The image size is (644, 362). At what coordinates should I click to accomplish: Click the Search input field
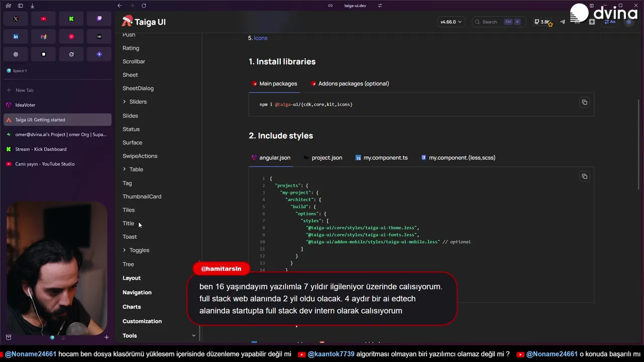point(498,22)
